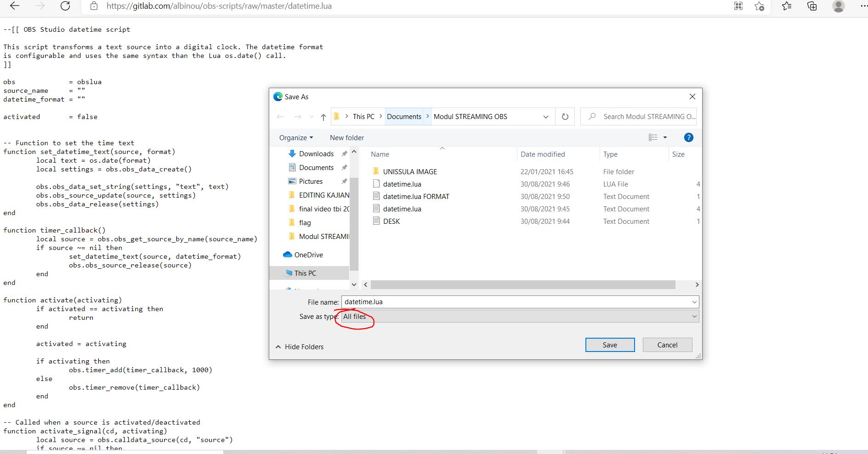The height and width of the screenshot is (454, 868).
Task: Open Settings and more menu
Action: click(x=863, y=6)
